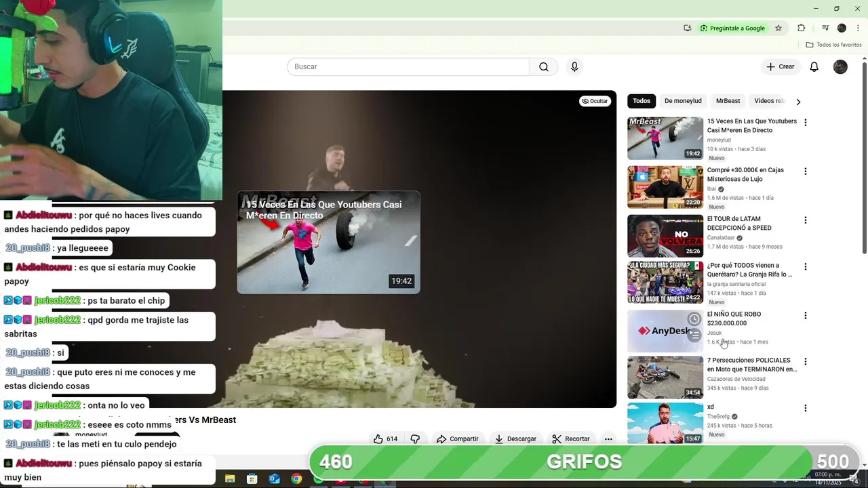
Task: Open more actions ellipsis below video
Action: 608,439
